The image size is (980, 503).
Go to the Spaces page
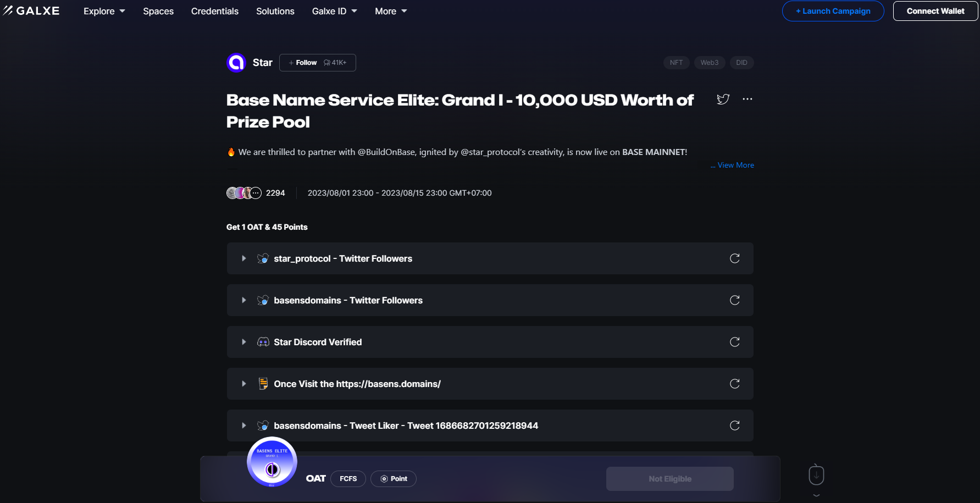(158, 11)
